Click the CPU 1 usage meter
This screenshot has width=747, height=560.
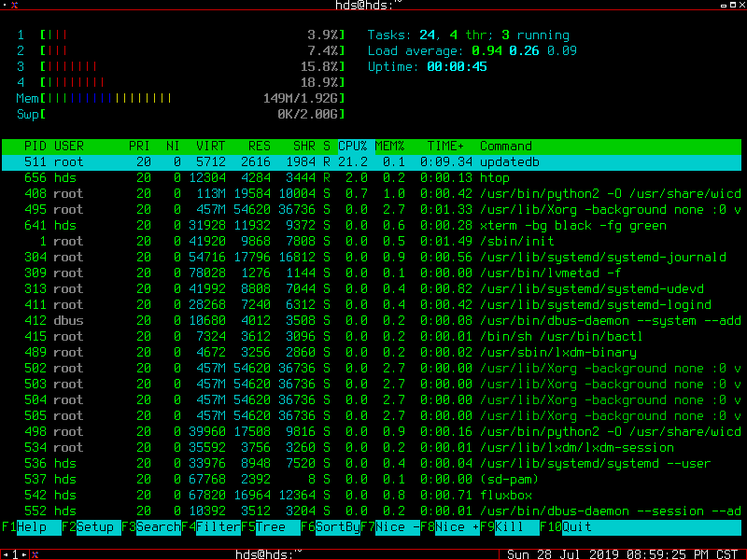tap(180, 35)
